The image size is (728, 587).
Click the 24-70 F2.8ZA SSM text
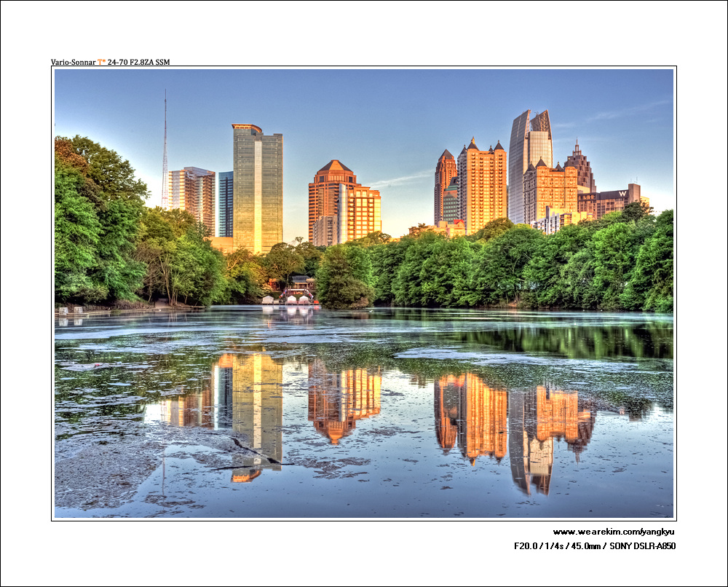pos(138,62)
